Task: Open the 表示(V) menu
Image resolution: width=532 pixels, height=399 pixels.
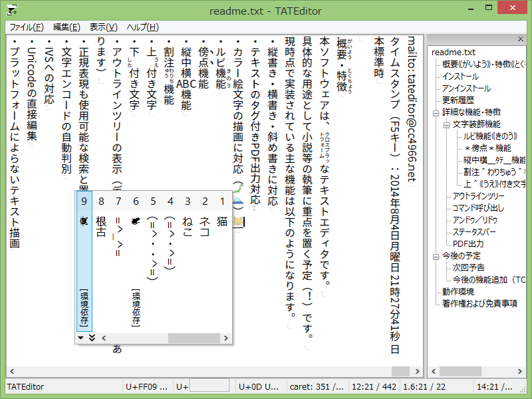Action: (104, 27)
